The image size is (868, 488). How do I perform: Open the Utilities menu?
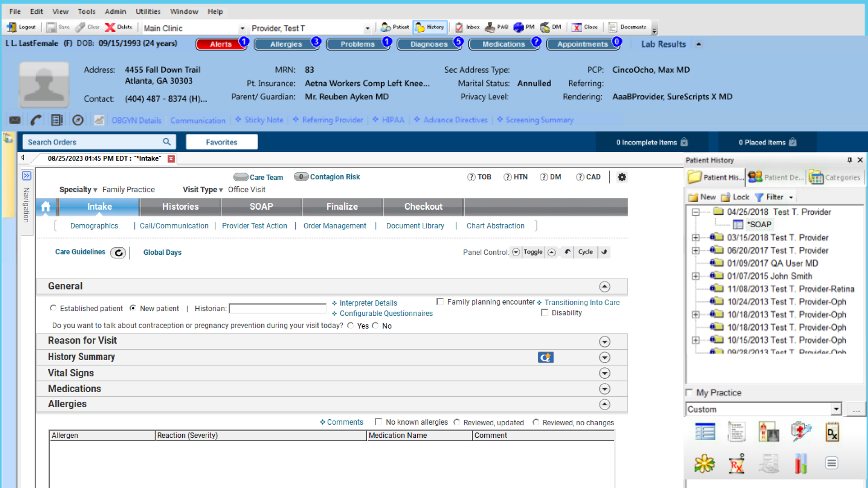(148, 12)
